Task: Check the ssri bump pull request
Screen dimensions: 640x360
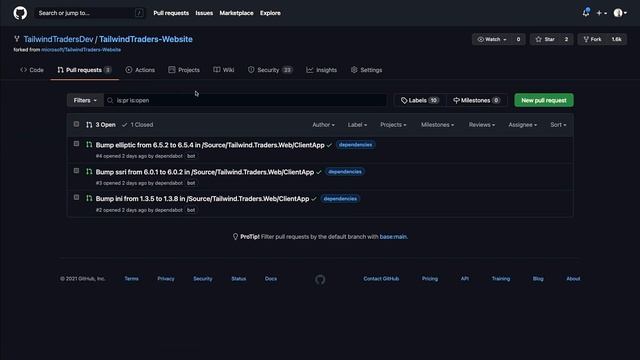Action: [76, 171]
